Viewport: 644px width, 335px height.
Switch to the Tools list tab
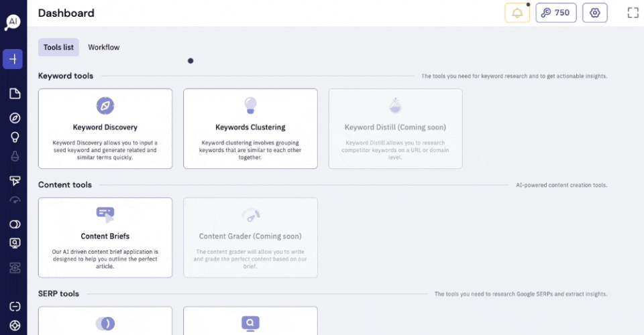coord(58,47)
